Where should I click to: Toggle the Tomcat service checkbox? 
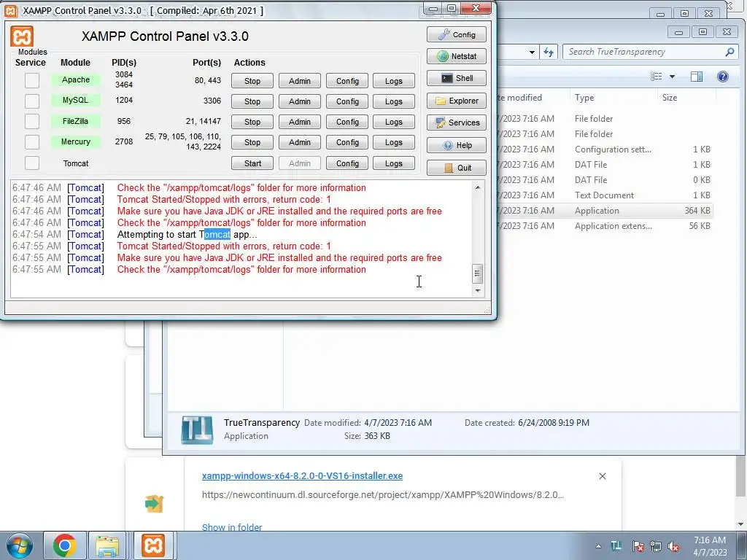[32, 163]
